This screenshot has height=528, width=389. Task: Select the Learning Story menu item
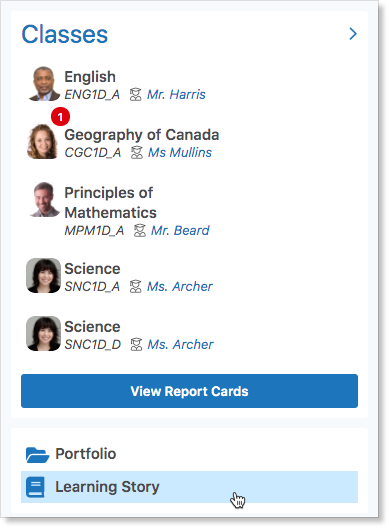click(x=189, y=487)
